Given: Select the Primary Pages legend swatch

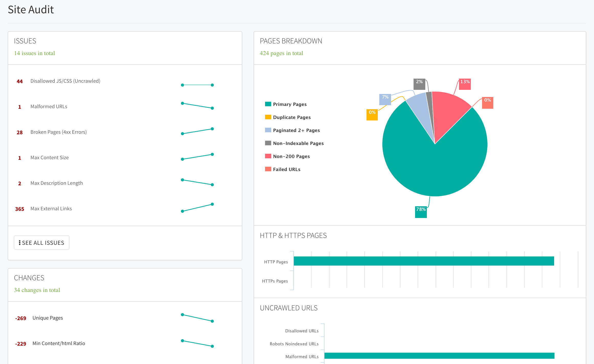Looking at the screenshot, I should point(267,104).
